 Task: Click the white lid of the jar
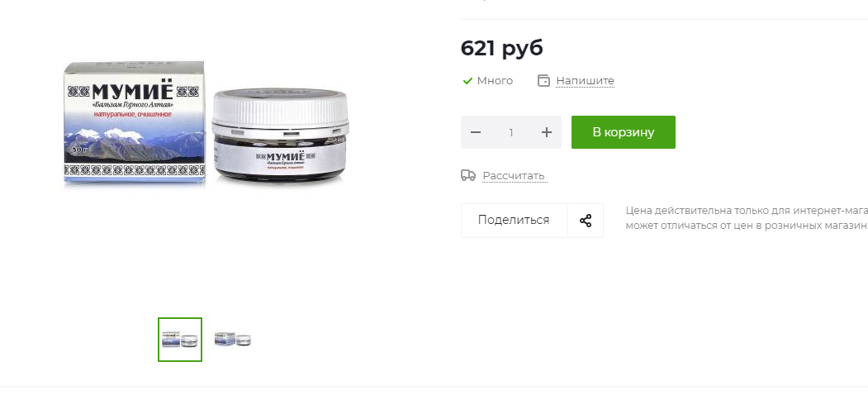coord(279,108)
